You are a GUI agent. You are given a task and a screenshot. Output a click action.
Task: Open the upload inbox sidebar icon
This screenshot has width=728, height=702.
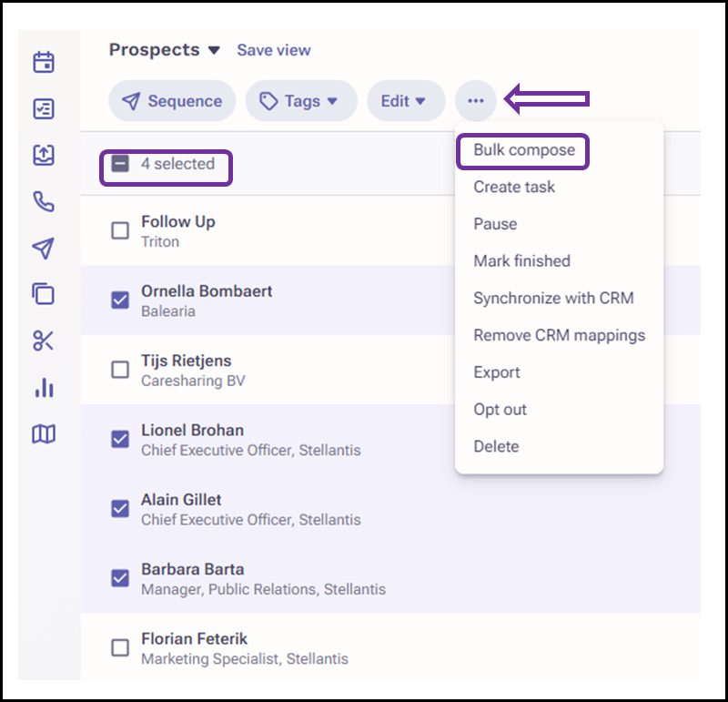(44, 155)
